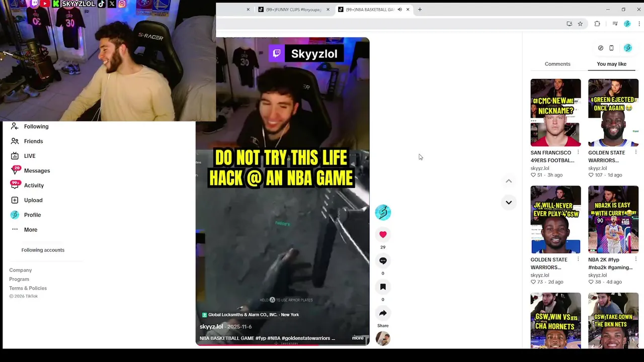
Task: Open creator avatar beside the video
Action: tap(383, 212)
